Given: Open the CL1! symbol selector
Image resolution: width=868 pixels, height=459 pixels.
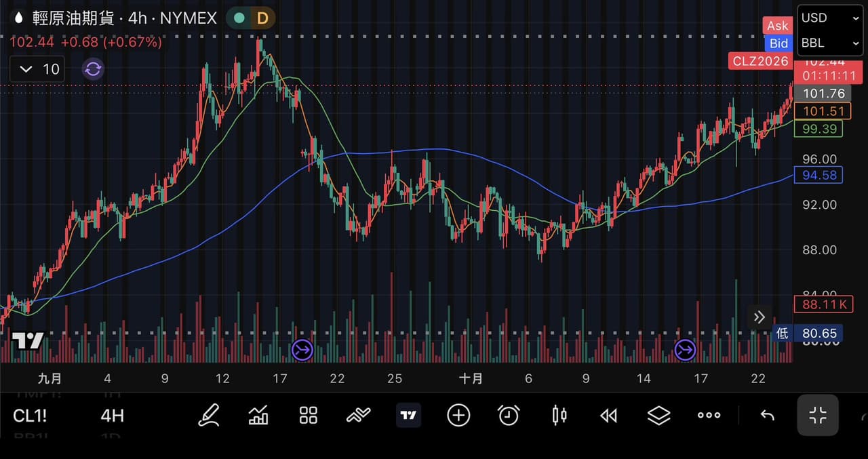Looking at the screenshot, I should click(x=30, y=416).
